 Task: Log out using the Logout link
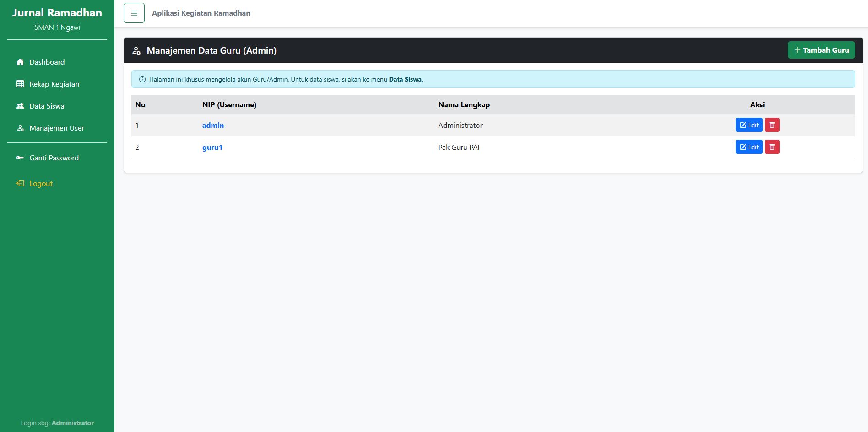coord(41,184)
